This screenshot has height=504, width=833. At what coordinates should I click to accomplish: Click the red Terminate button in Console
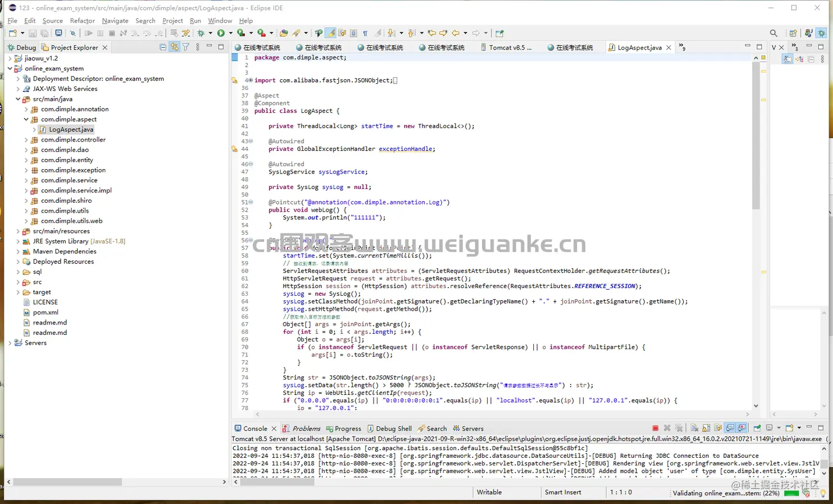pos(655,428)
